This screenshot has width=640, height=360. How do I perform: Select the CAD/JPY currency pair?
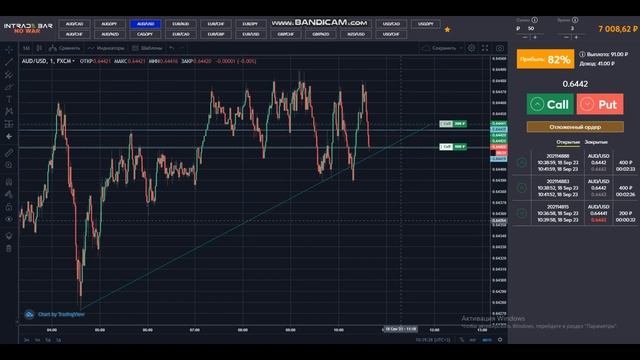click(145, 34)
